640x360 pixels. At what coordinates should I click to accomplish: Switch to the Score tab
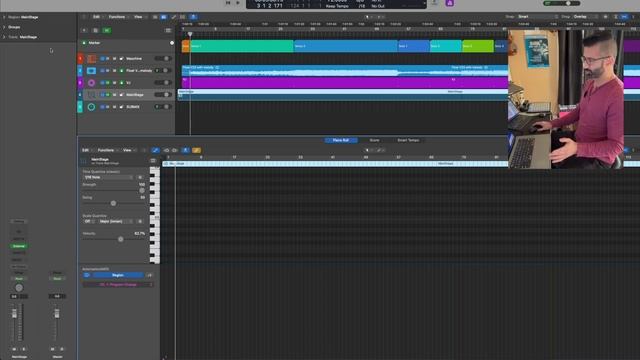tap(374, 140)
